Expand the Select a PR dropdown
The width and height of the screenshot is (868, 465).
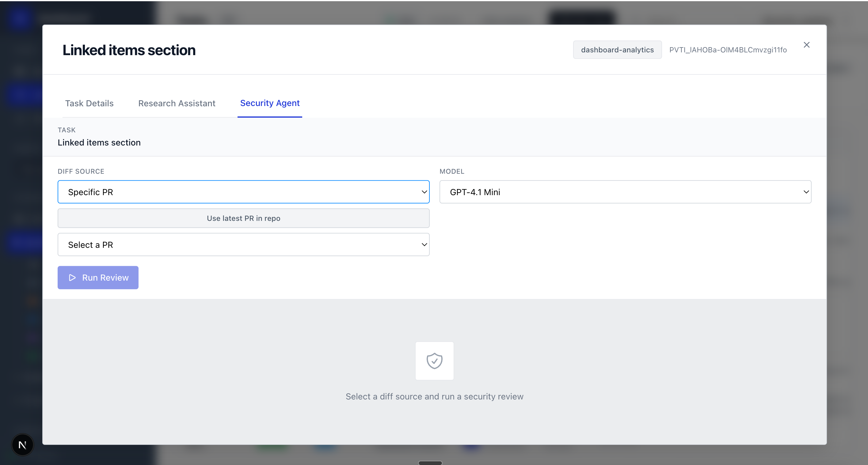tap(243, 245)
